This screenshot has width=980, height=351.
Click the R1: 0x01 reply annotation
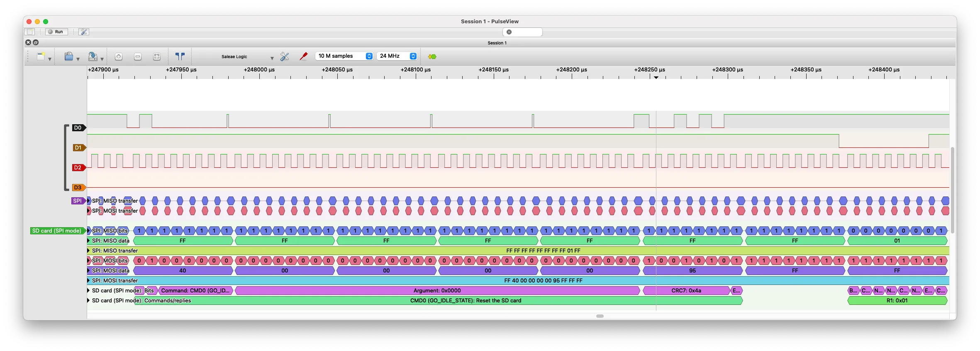click(x=897, y=300)
